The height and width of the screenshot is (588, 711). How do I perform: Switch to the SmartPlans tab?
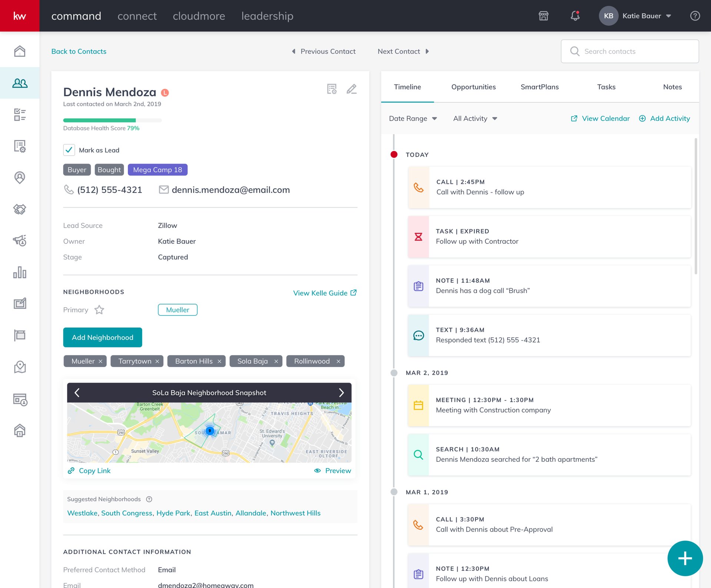click(540, 87)
